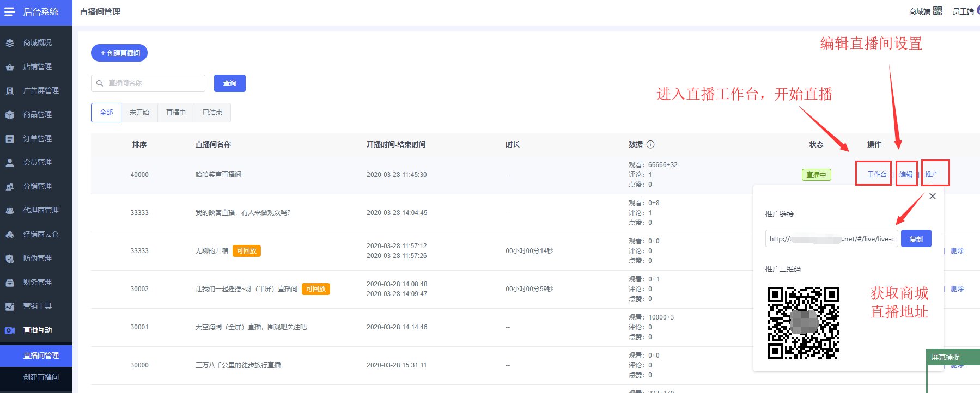Switch to the 已结束 filter tab
The height and width of the screenshot is (393, 980).
(x=212, y=113)
